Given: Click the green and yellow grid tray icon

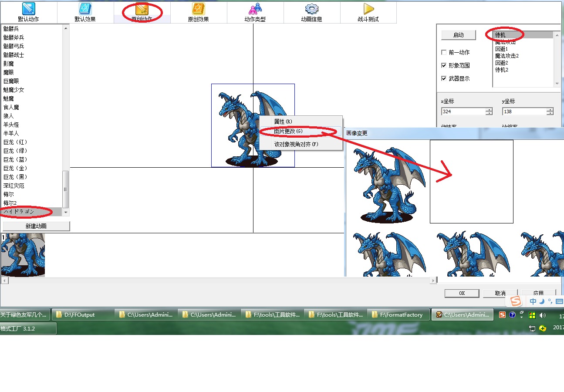Looking at the screenshot, I should 532,315.
